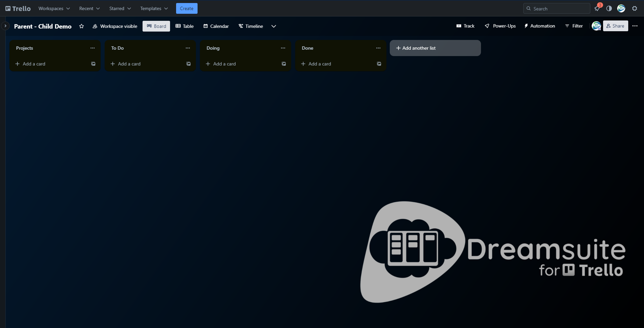Click the Track power-up button
The width and height of the screenshot is (644, 328).
tap(465, 26)
